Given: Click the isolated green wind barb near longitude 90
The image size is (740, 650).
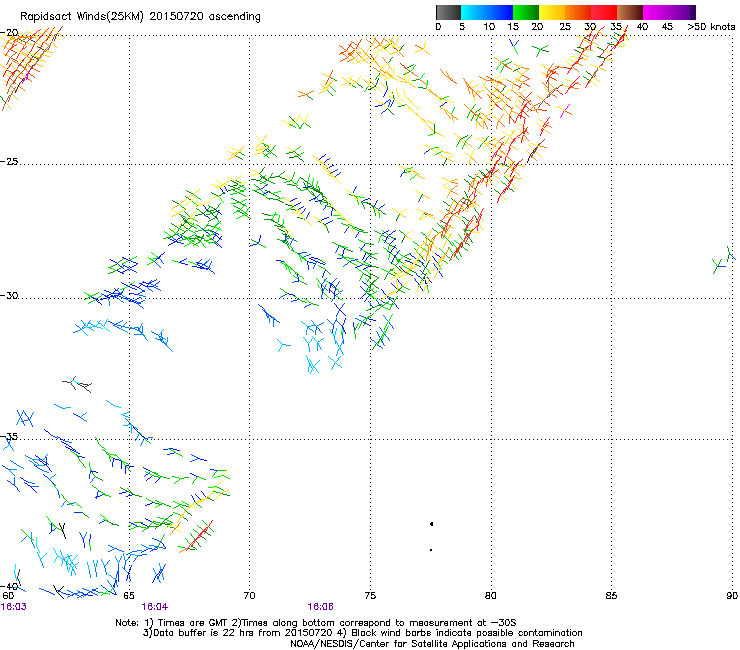Looking at the screenshot, I should pyautogui.click(x=720, y=265).
